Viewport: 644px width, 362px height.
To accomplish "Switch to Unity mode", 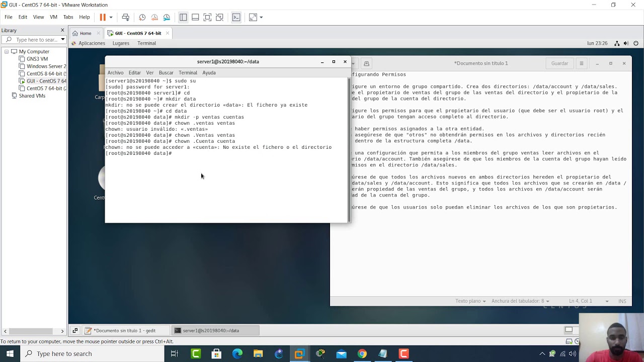I will click(x=219, y=17).
